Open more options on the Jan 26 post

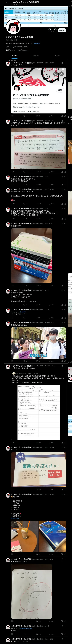click(x=65, y=310)
